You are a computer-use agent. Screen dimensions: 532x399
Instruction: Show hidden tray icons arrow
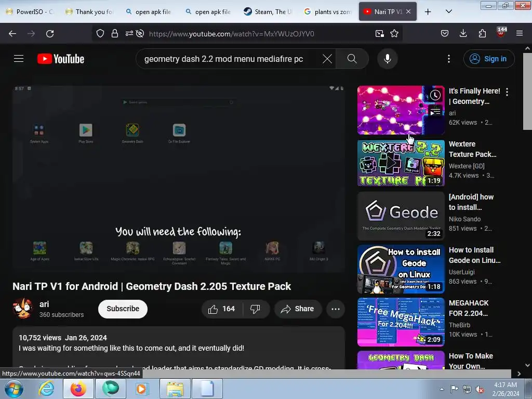(x=442, y=389)
